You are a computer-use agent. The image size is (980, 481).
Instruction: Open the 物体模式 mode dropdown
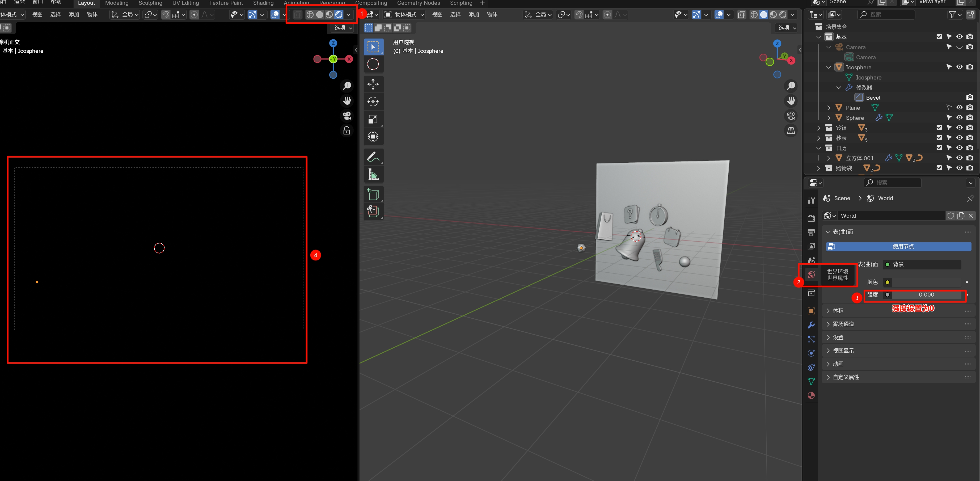point(405,14)
